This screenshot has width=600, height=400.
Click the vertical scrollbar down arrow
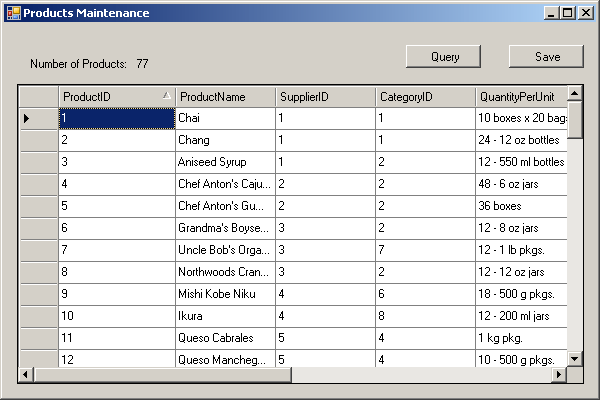[574, 358]
